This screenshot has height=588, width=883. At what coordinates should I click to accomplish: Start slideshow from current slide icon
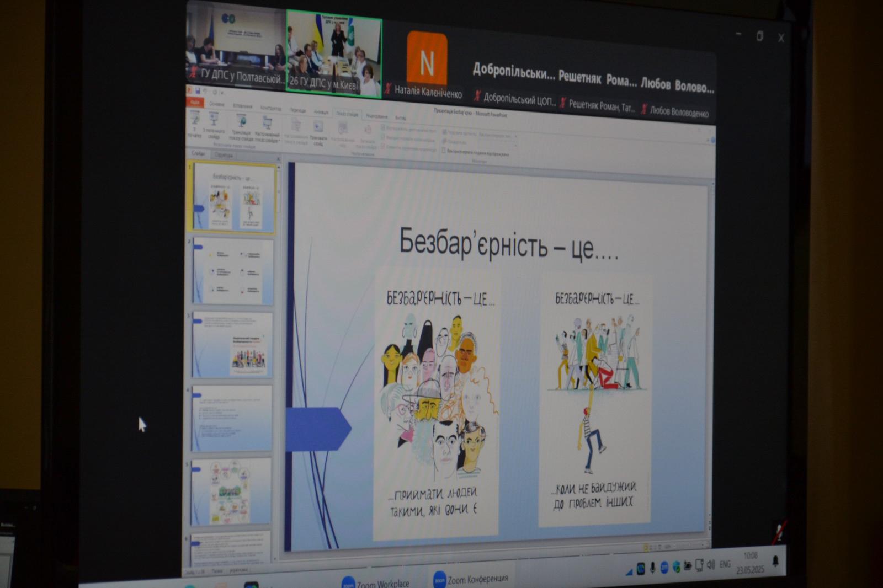coord(214,119)
